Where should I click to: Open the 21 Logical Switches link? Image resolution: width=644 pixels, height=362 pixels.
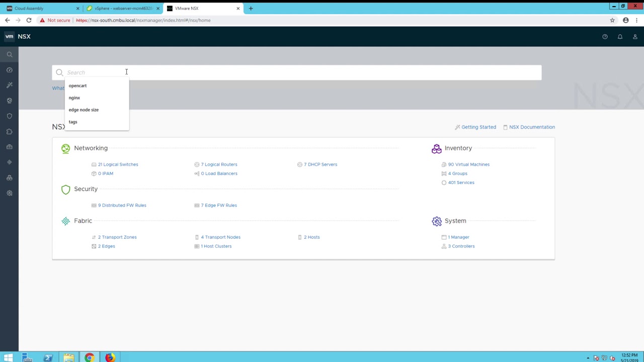[x=118, y=164]
